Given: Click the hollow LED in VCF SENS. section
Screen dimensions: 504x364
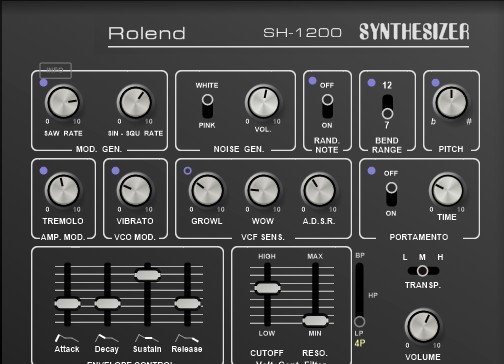Looking at the screenshot, I should [x=188, y=171].
